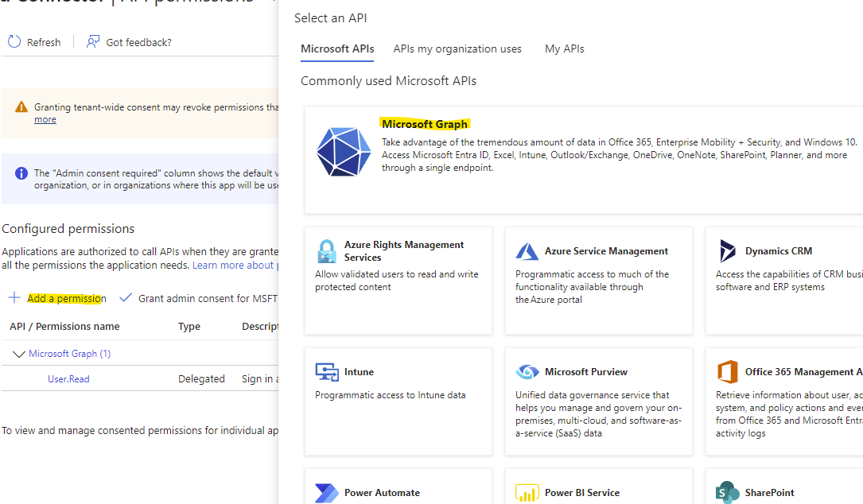Click the SharePoint icon
863x504 pixels.
(x=728, y=493)
